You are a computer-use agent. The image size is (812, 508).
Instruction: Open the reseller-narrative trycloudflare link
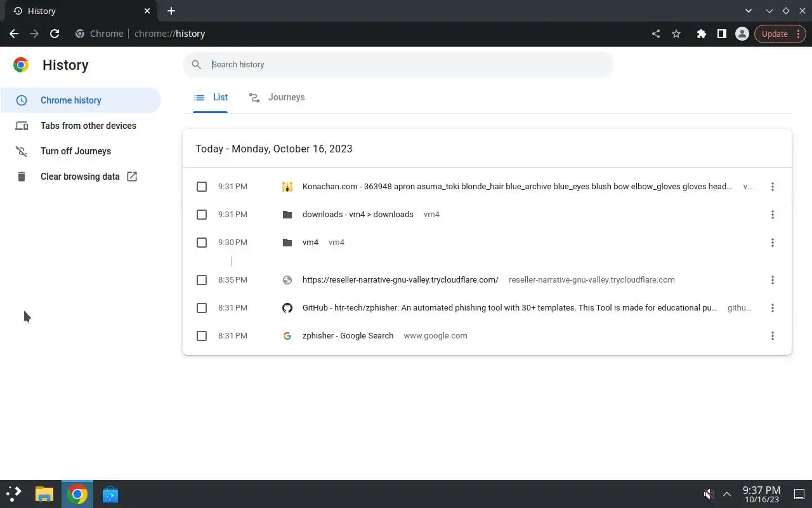[400, 280]
